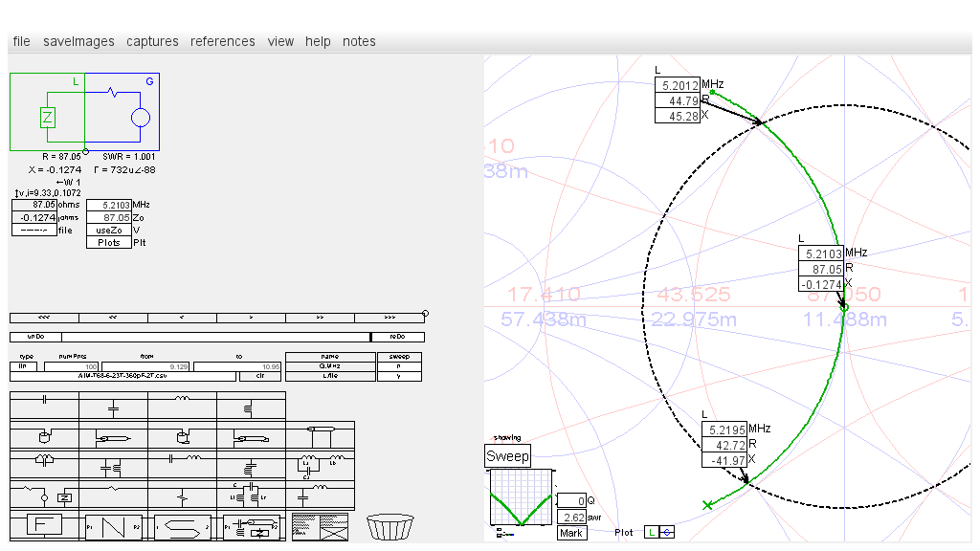980x551 pixels.
Task: Click the trash basket icon
Action: 390,527
